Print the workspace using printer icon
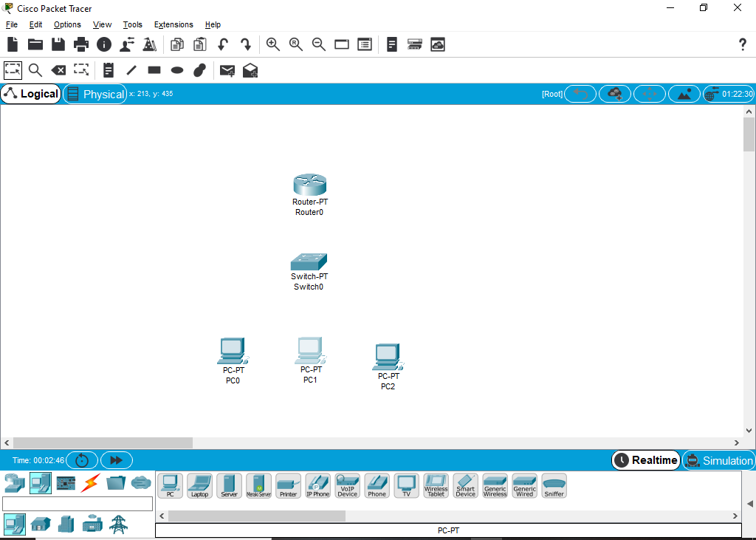Screen dimensions: 756x540 [x=81, y=44]
